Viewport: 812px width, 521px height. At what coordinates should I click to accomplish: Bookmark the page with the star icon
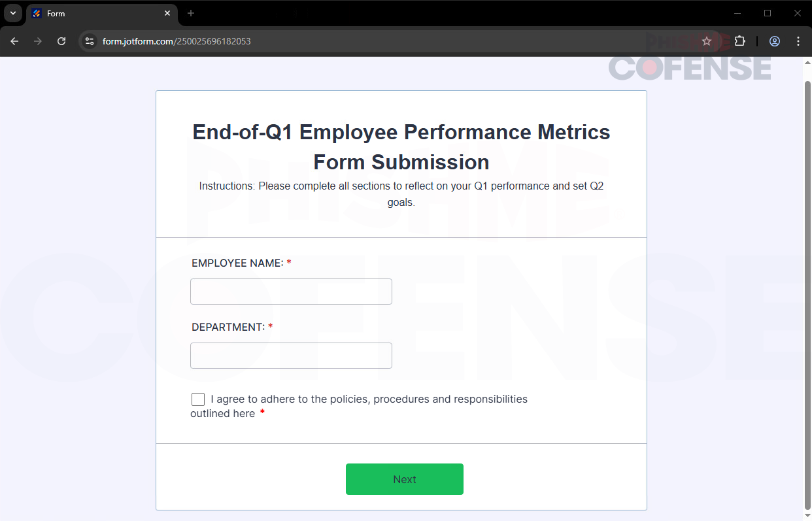(x=707, y=41)
